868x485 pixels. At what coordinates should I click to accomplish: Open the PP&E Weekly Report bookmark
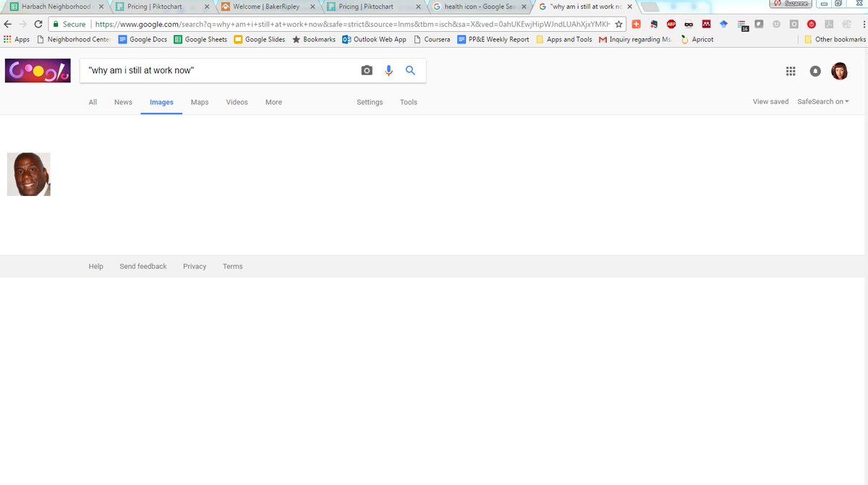click(x=493, y=39)
